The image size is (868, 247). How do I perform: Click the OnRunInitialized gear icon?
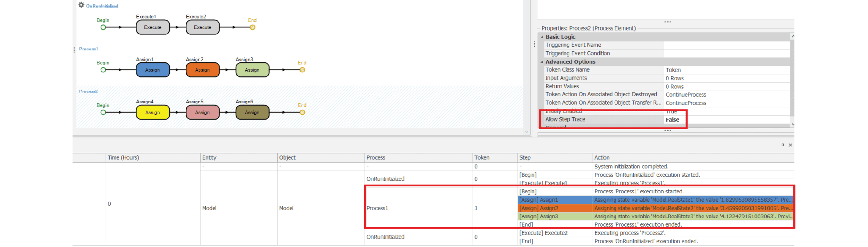(81, 5)
